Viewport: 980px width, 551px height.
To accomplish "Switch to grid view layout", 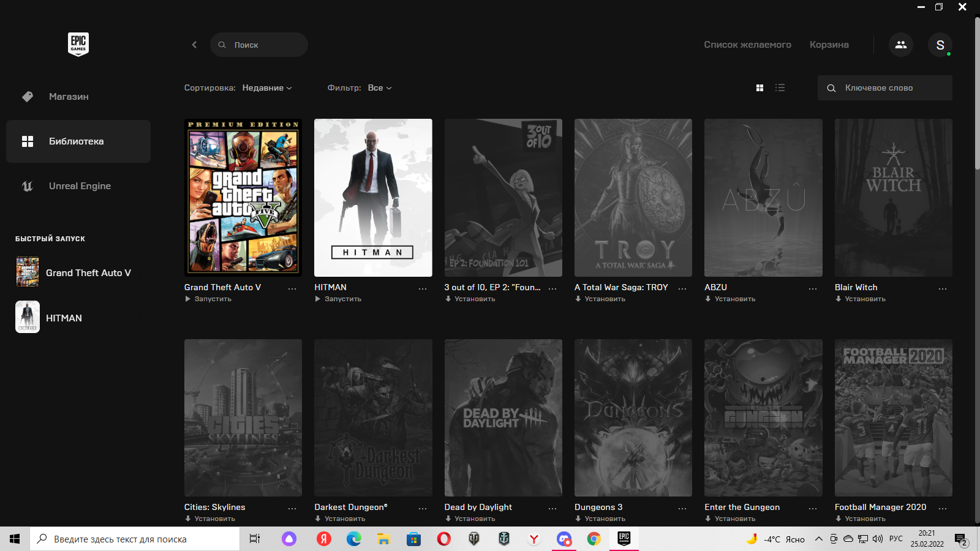I will [x=759, y=88].
